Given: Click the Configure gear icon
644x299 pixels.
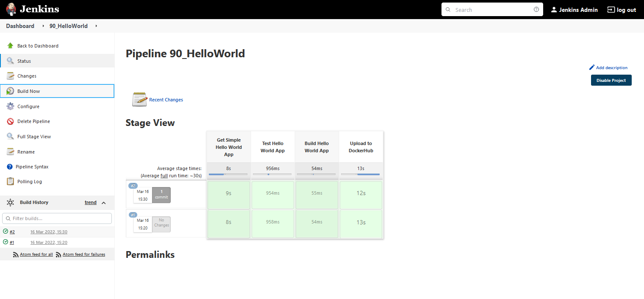Looking at the screenshot, I should 10,106.
